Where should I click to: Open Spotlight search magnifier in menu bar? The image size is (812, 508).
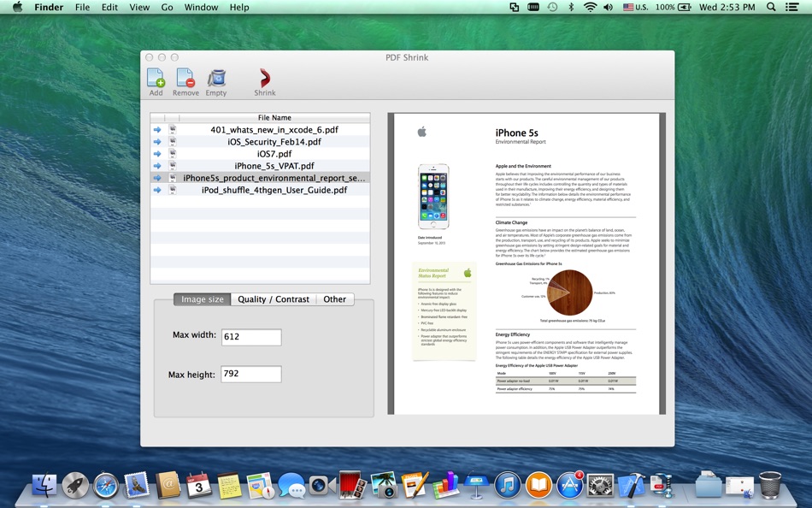tap(771, 7)
